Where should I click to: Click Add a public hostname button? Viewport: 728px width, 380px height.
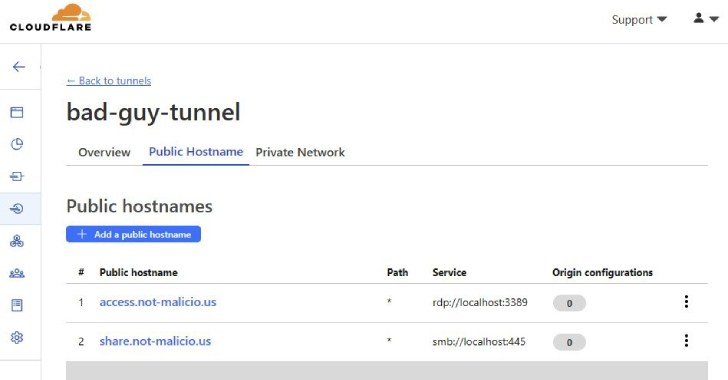pos(133,234)
